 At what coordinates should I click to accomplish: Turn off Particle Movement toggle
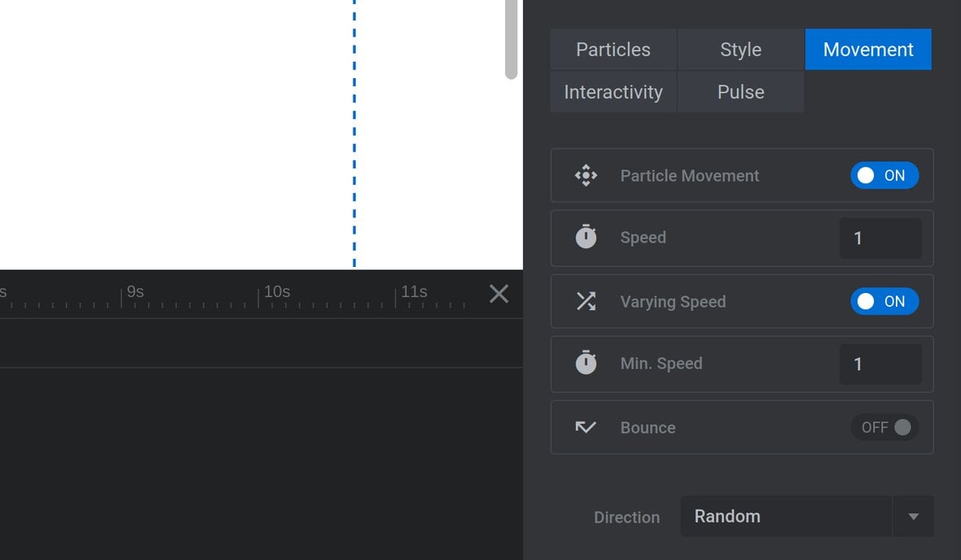tap(884, 176)
